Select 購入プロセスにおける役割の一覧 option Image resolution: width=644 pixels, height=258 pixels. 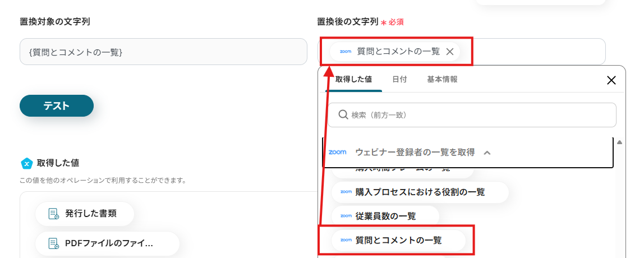[x=420, y=192]
